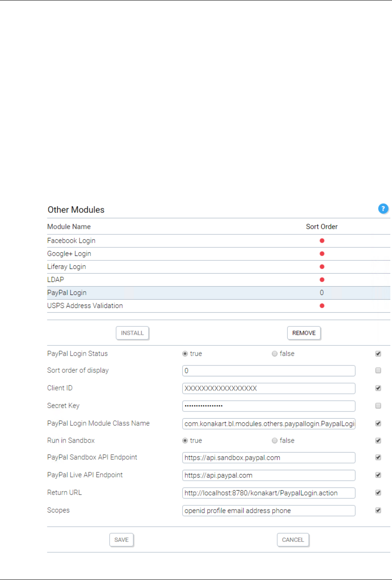Click the Sort Order column header
The image size is (392, 580).
pyautogui.click(x=322, y=227)
